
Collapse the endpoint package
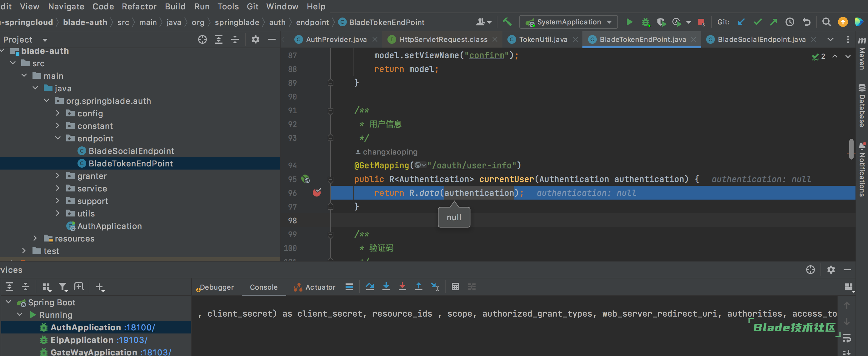(x=57, y=138)
